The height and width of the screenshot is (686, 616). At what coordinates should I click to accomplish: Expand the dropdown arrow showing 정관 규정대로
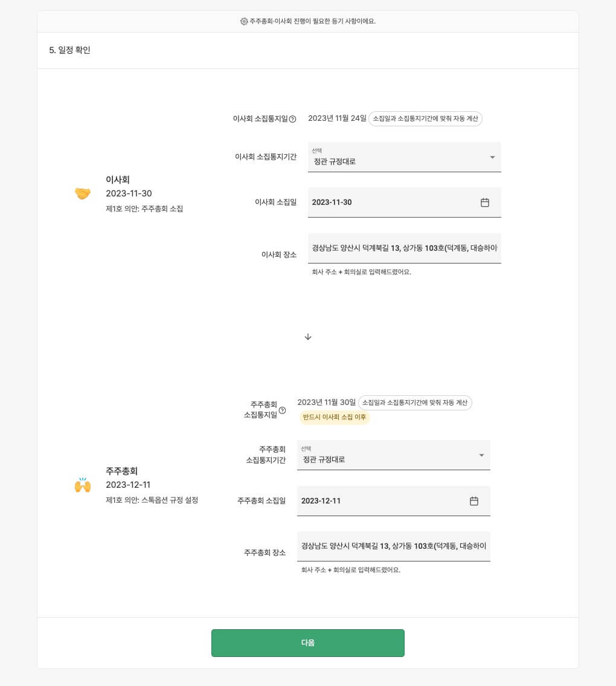493,157
